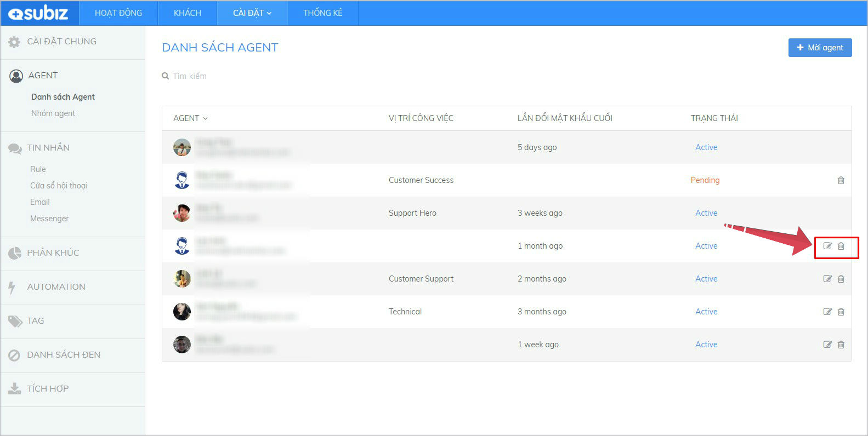
Task: Open the KHÁCH tab
Action: click(x=187, y=13)
